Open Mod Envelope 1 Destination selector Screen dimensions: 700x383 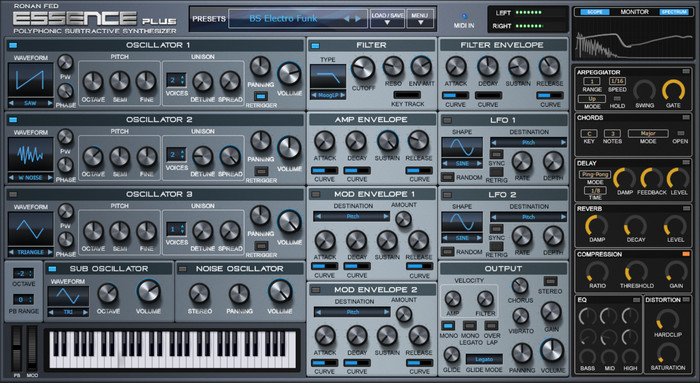tap(352, 216)
